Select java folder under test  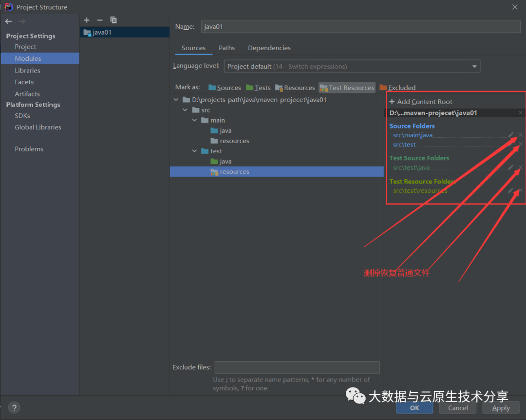coord(221,161)
